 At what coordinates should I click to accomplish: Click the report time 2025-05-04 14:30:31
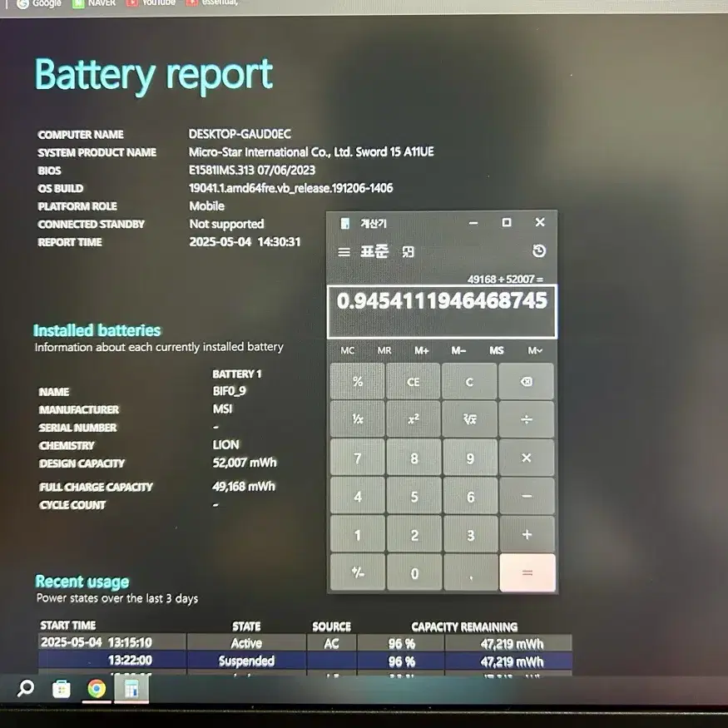click(245, 242)
